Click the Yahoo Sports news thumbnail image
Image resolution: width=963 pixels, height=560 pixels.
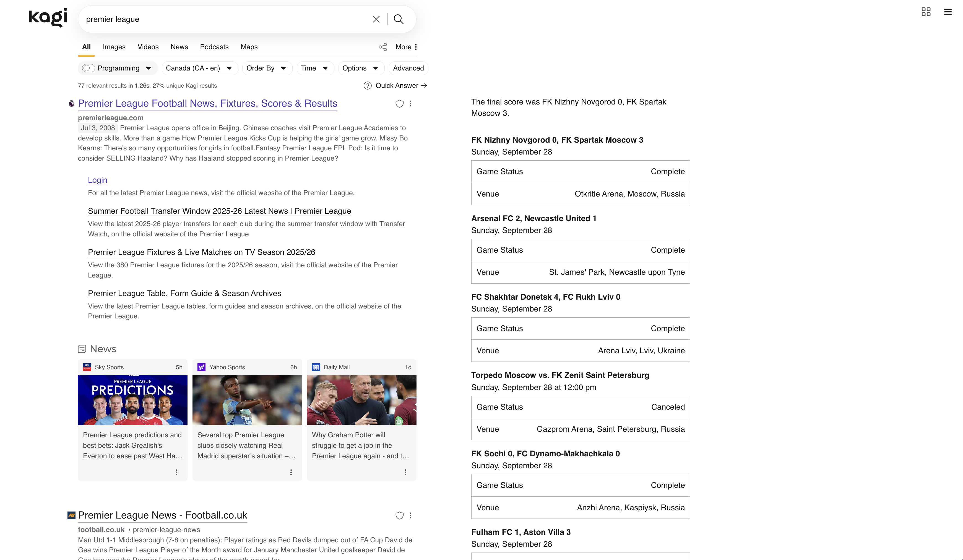247,400
